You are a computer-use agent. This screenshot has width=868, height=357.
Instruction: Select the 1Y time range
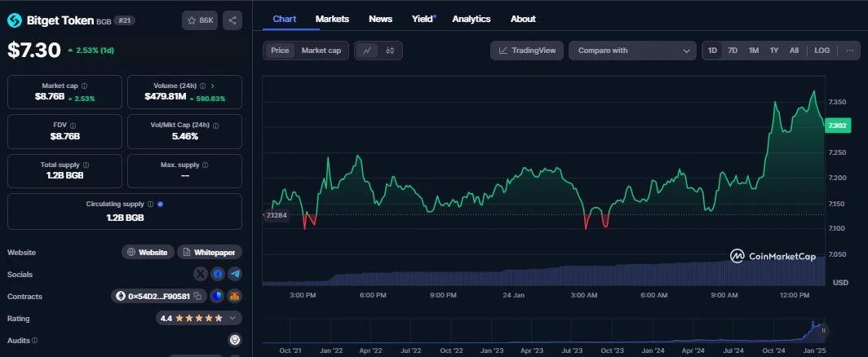pos(774,51)
